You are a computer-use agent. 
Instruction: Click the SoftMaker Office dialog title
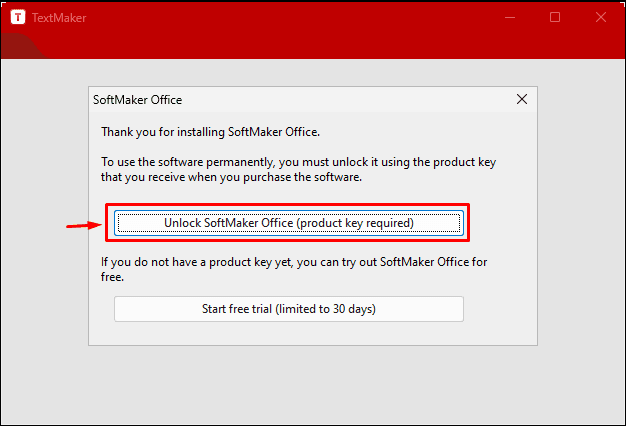pos(137,100)
